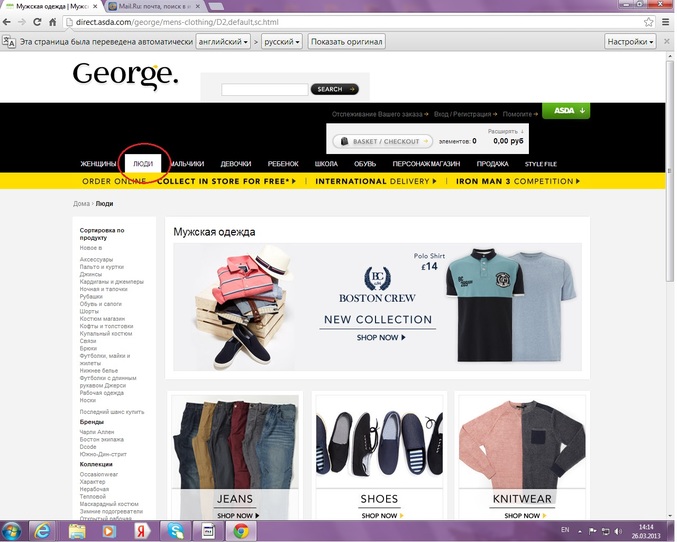
Task: Open the ДЕВОЧКИ navigation menu item
Action: tap(236, 163)
